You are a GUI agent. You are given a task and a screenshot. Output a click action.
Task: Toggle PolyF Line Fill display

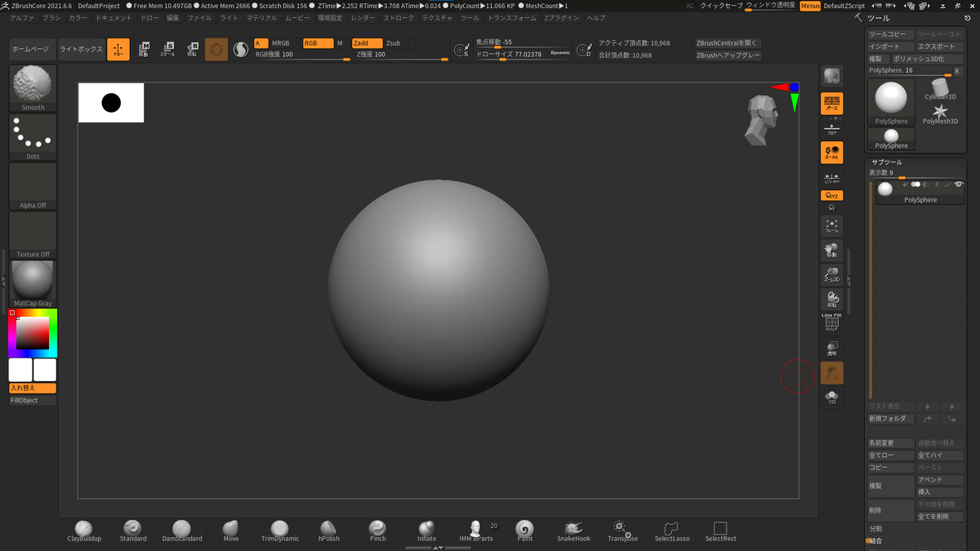coord(831,324)
